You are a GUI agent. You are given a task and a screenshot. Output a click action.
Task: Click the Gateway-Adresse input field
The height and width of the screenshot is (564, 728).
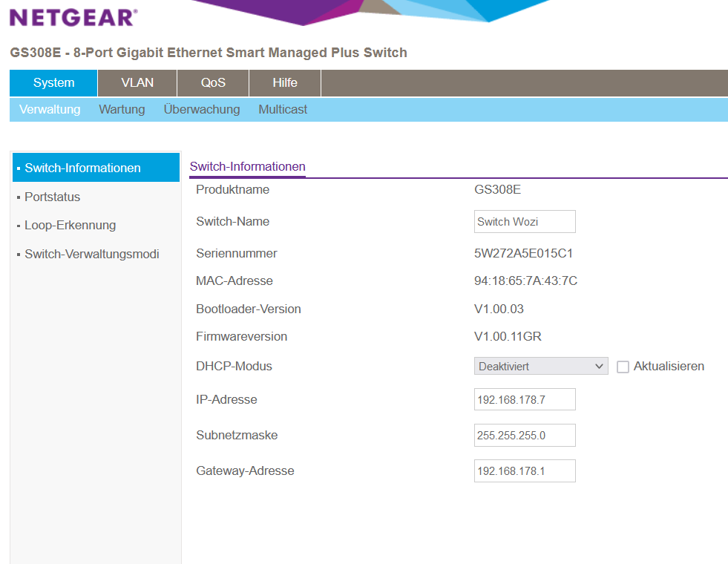(525, 471)
